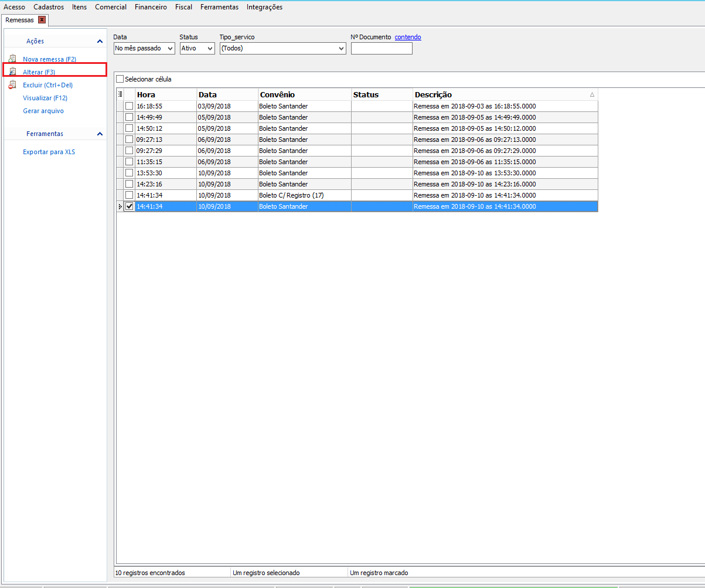Toggle the Selecionar célula checkbox
Viewport: 705px width, 588px height.
point(120,79)
